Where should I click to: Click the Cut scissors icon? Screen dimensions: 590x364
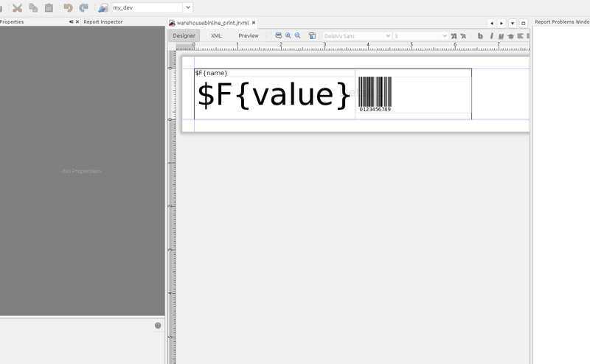16,7
